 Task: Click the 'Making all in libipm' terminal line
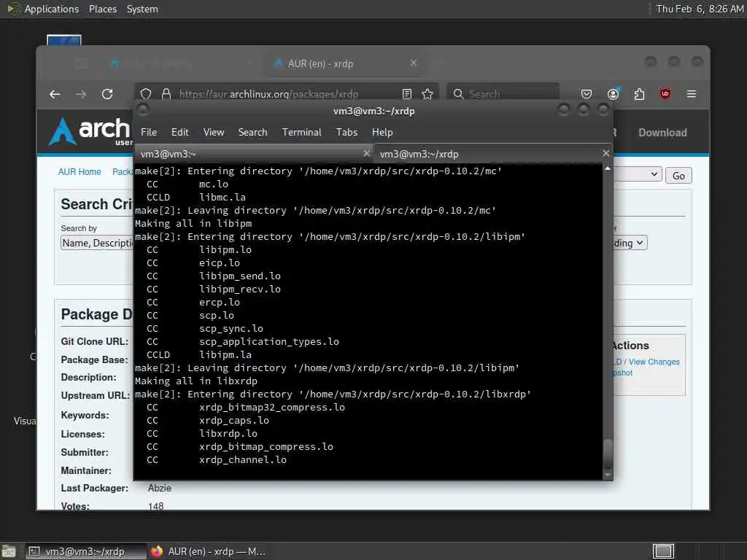(x=193, y=223)
